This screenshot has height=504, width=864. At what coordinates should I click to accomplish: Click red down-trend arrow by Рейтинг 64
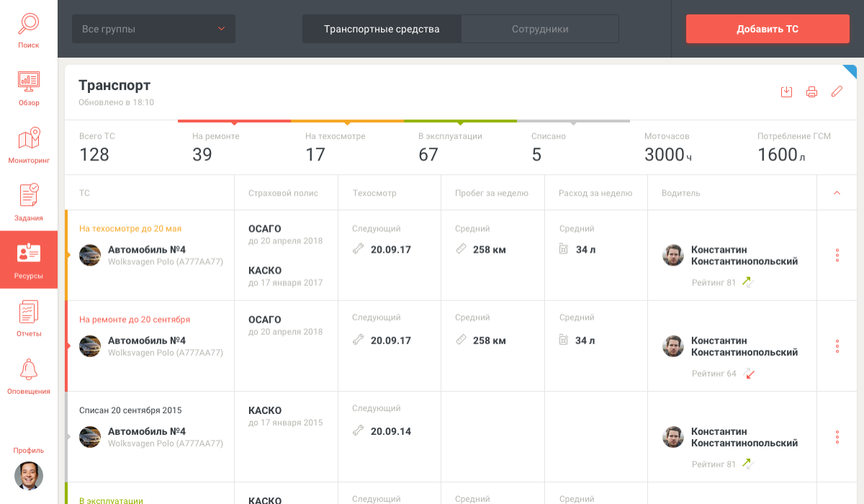click(x=748, y=374)
